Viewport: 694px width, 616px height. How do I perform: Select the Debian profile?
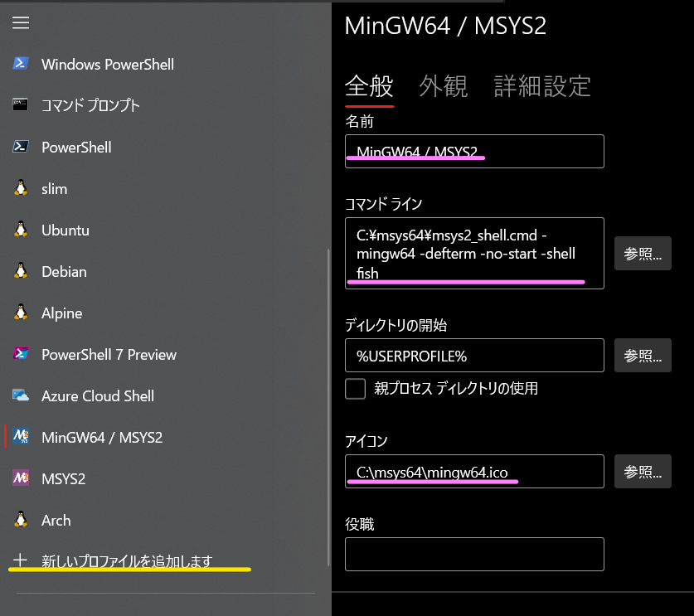(166, 271)
